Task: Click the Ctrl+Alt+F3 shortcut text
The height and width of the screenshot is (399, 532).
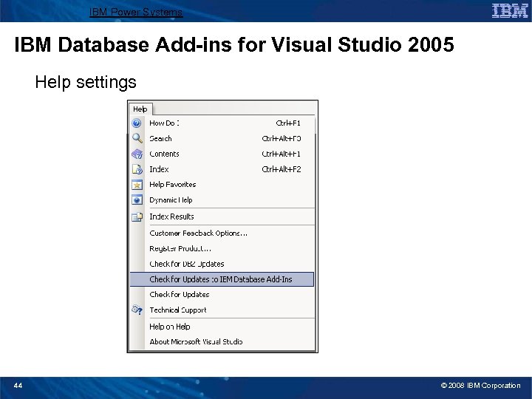Action: click(282, 138)
